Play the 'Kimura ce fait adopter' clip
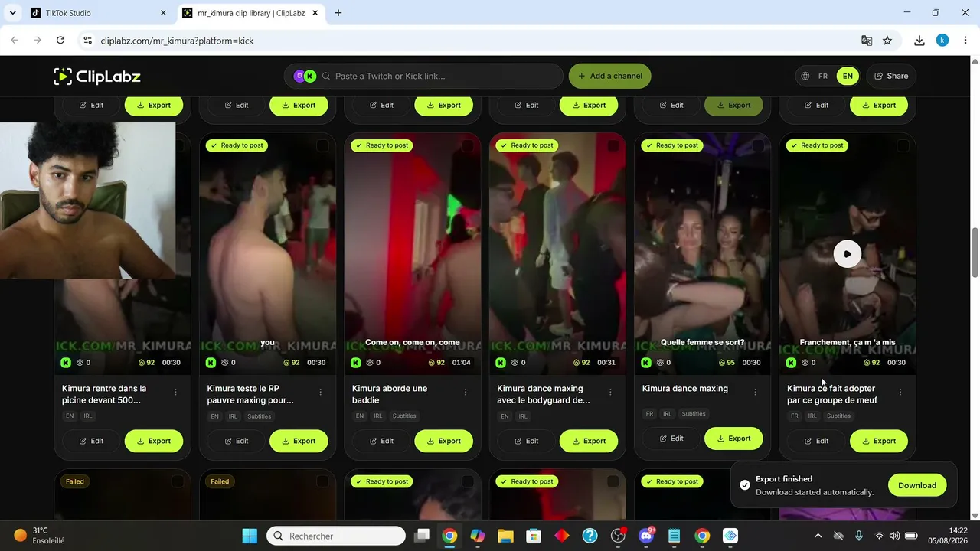Screen dimensions: 980x551 point(847,254)
